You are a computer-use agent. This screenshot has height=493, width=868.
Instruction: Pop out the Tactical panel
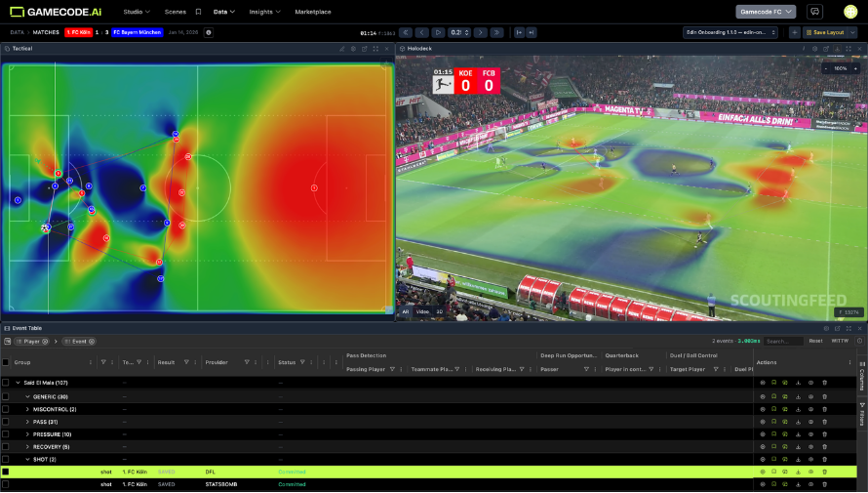coord(364,49)
